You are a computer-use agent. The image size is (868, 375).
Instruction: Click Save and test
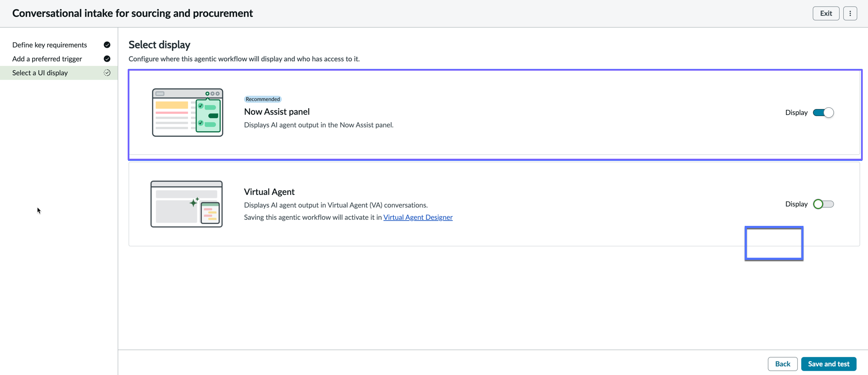coord(828,364)
